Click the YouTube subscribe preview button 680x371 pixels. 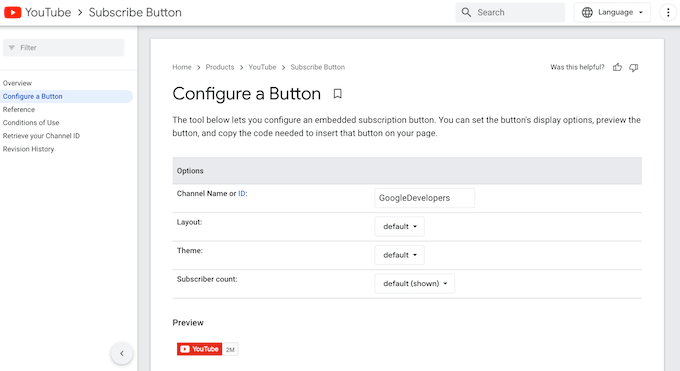(199, 349)
